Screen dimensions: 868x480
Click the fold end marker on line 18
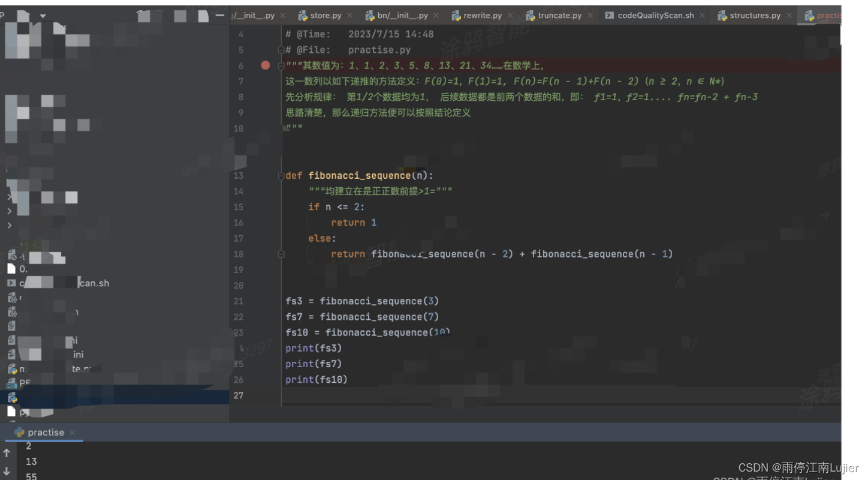(x=281, y=254)
